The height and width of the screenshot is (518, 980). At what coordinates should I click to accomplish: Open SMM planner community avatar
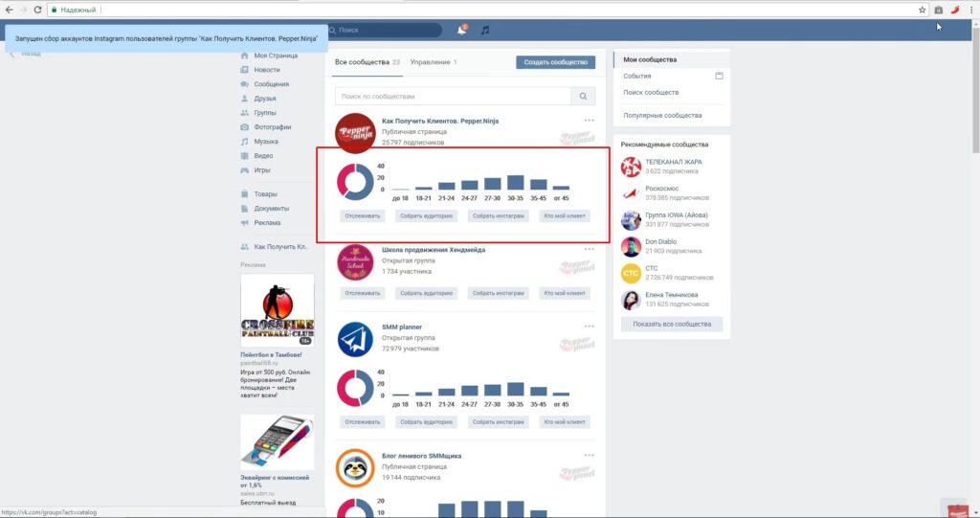coord(355,339)
